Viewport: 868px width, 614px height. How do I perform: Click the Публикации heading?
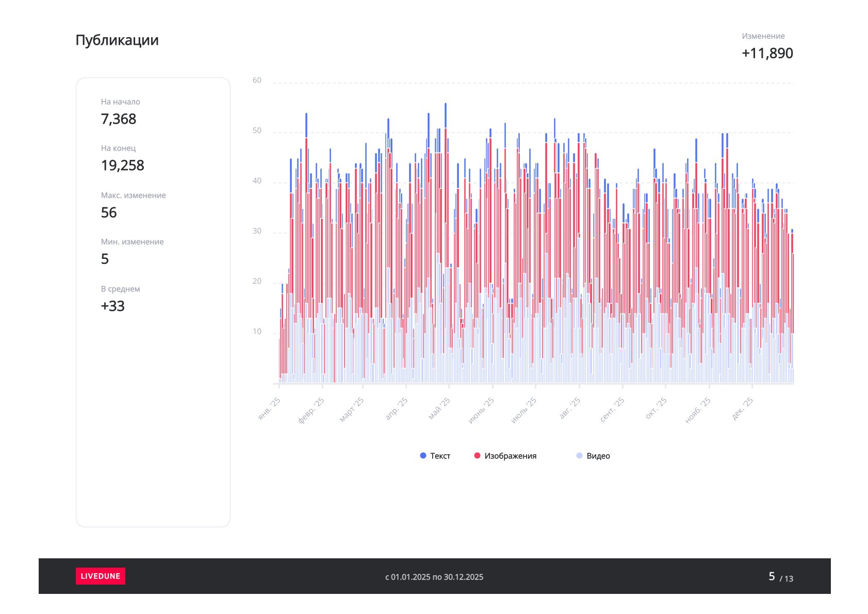click(117, 40)
